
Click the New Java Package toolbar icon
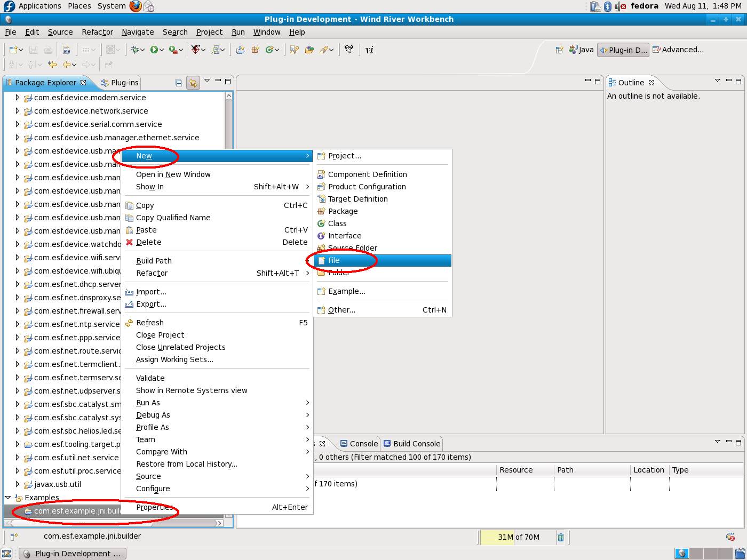click(x=255, y=50)
